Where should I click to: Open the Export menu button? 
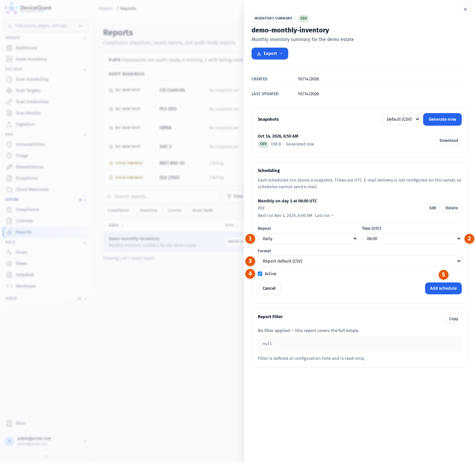click(x=270, y=54)
